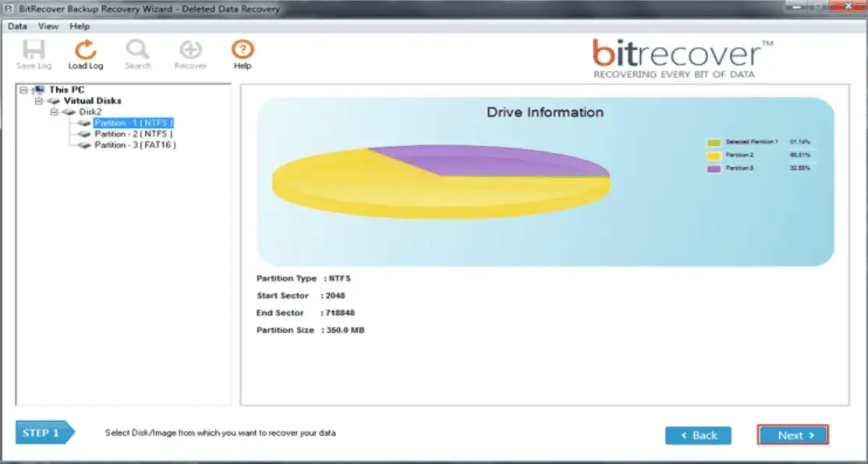Image resolution: width=868 pixels, height=464 pixels.
Task: Click drive icon beside Partition - 2
Action: 84,134
